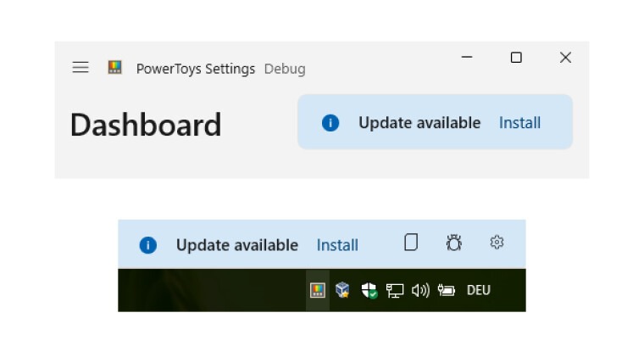Click the PowerToys Settings window title
The height and width of the screenshot is (363, 644).
coord(195,69)
